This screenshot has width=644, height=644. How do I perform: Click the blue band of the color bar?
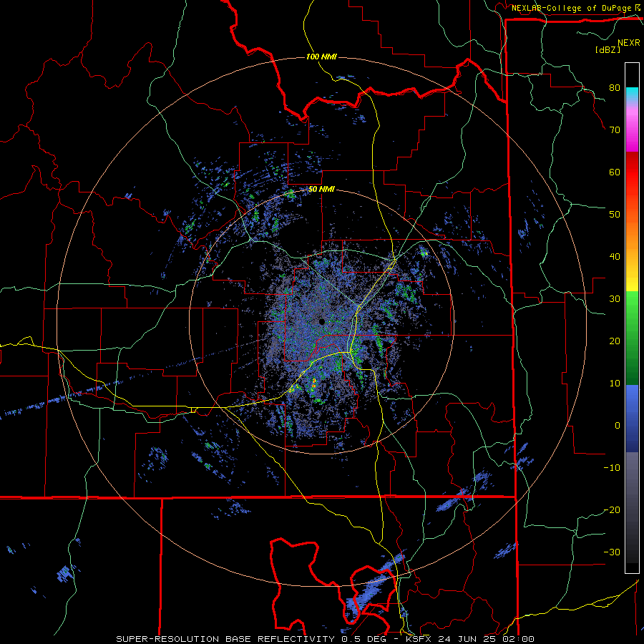click(x=632, y=419)
